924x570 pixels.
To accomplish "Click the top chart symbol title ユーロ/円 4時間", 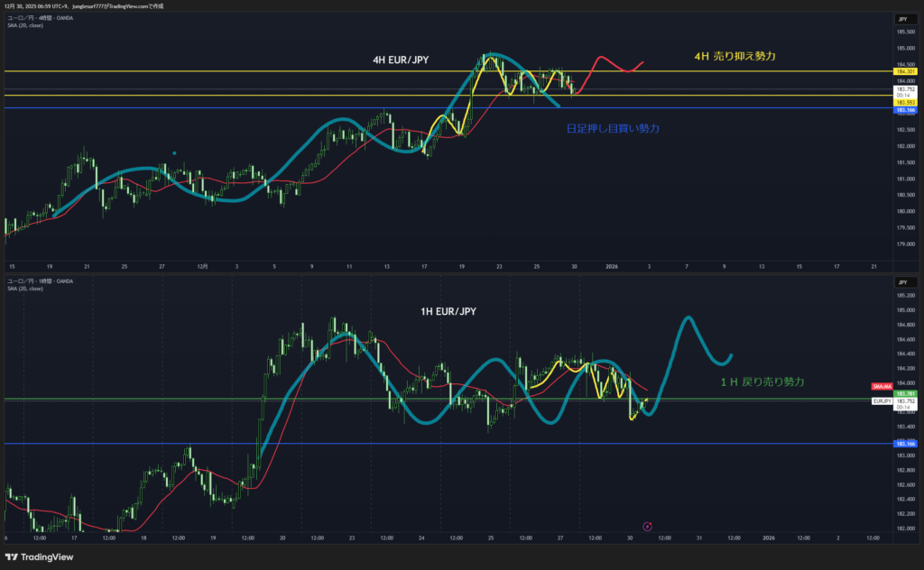I will pyautogui.click(x=40, y=18).
